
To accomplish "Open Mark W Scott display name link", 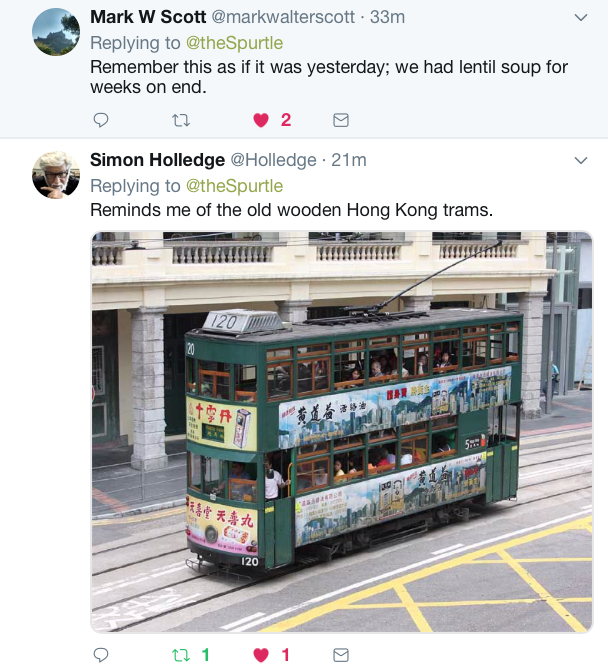I will coord(148,17).
